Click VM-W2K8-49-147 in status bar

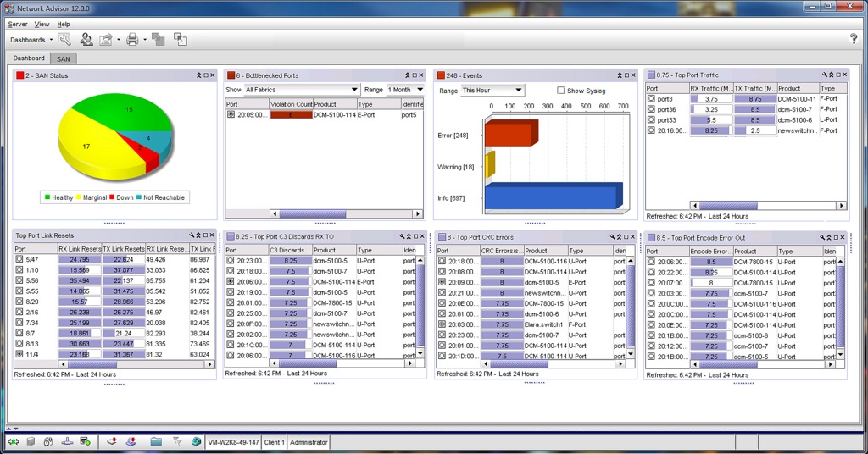[233, 442]
